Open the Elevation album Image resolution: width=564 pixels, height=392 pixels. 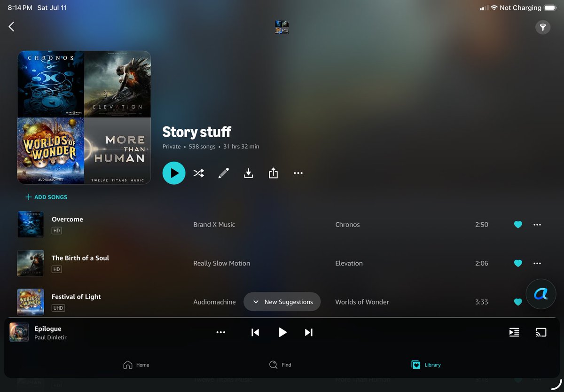tap(349, 263)
